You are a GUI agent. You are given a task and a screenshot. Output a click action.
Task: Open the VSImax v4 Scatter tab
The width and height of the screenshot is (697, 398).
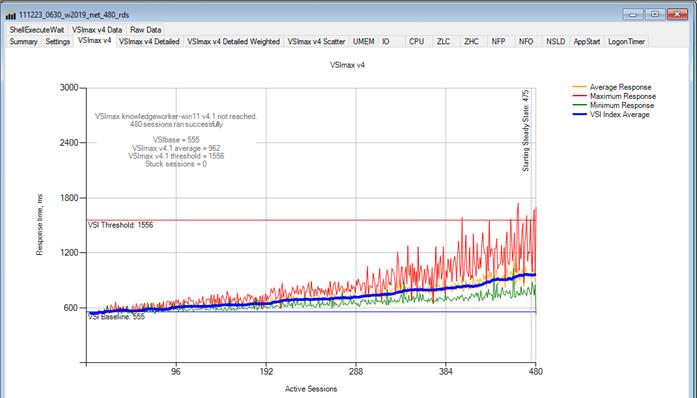[316, 41]
